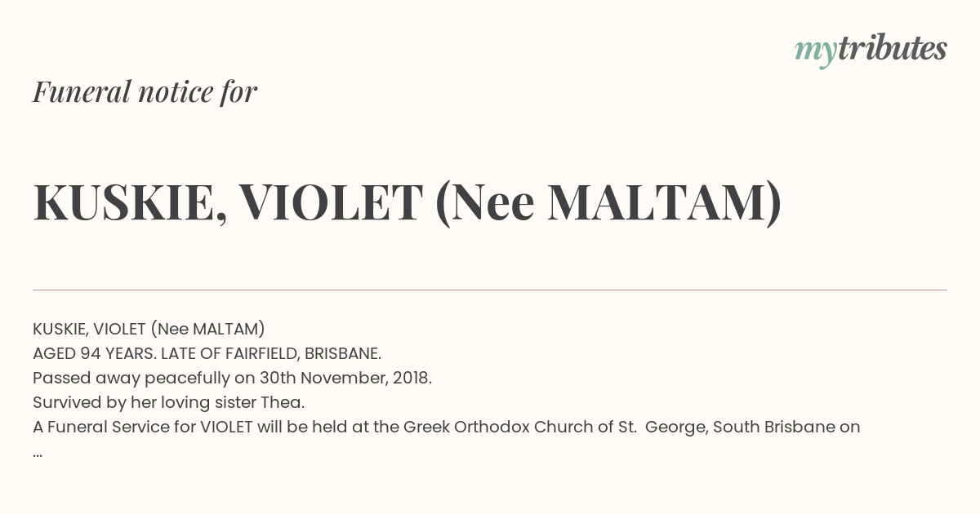Click '(Nee MALTAM)' in the large title
The height and width of the screenshot is (514, 980).
[x=609, y=204]
